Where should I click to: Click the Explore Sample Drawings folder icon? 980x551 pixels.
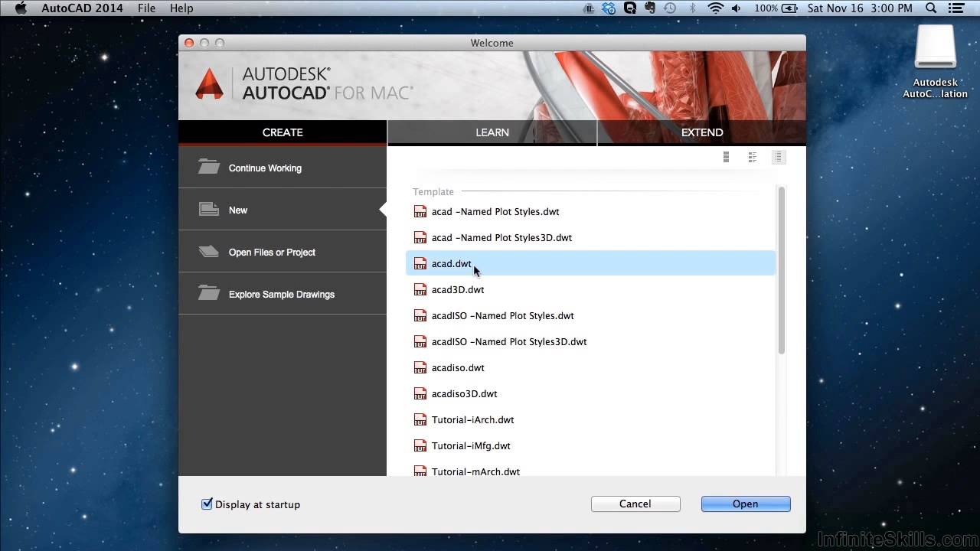click(x=208, y=292)
